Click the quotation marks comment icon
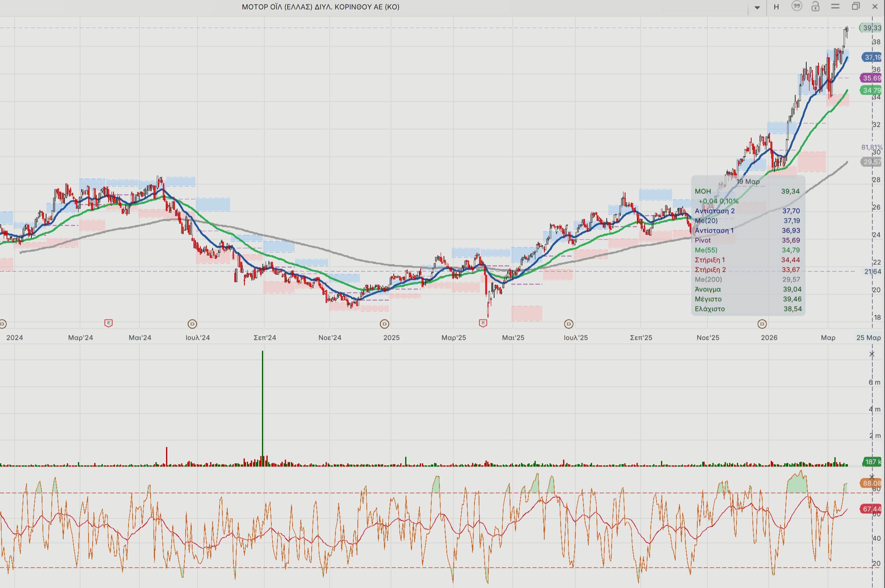This screenshot has width=885, height=588. pyautogui.click(x=796, y=6)
